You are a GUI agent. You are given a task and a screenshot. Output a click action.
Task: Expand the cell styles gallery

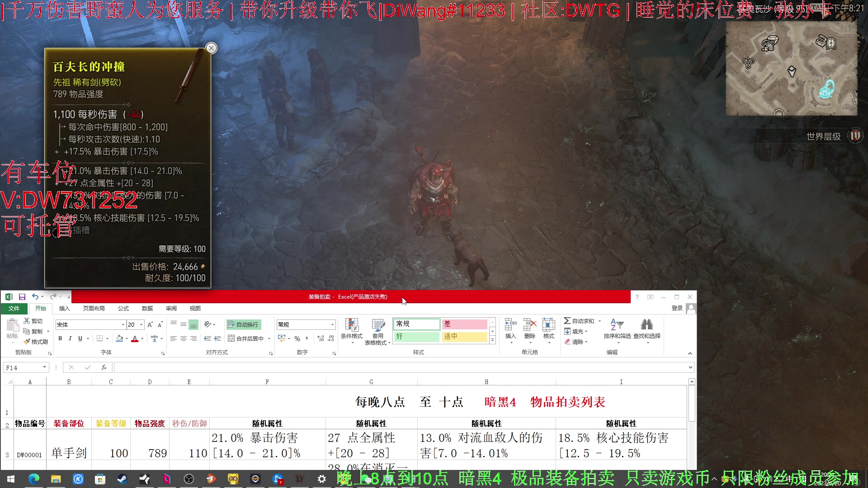point(493,340)
